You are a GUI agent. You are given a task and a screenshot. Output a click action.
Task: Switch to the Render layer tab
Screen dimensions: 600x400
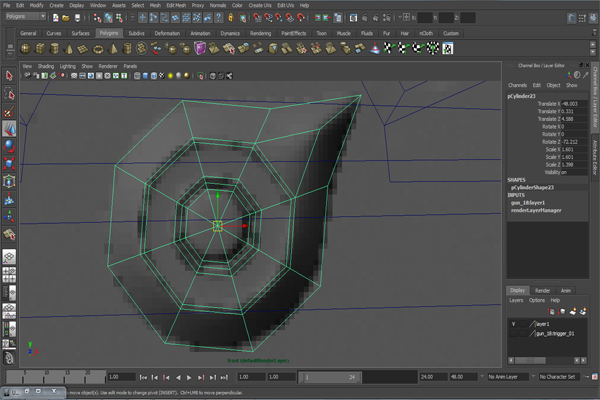[542, 291]
